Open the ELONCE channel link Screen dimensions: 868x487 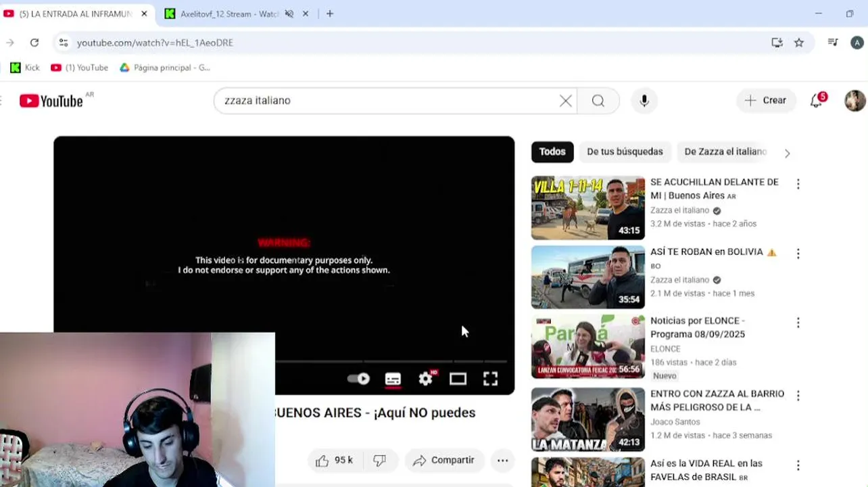(665, 349)
